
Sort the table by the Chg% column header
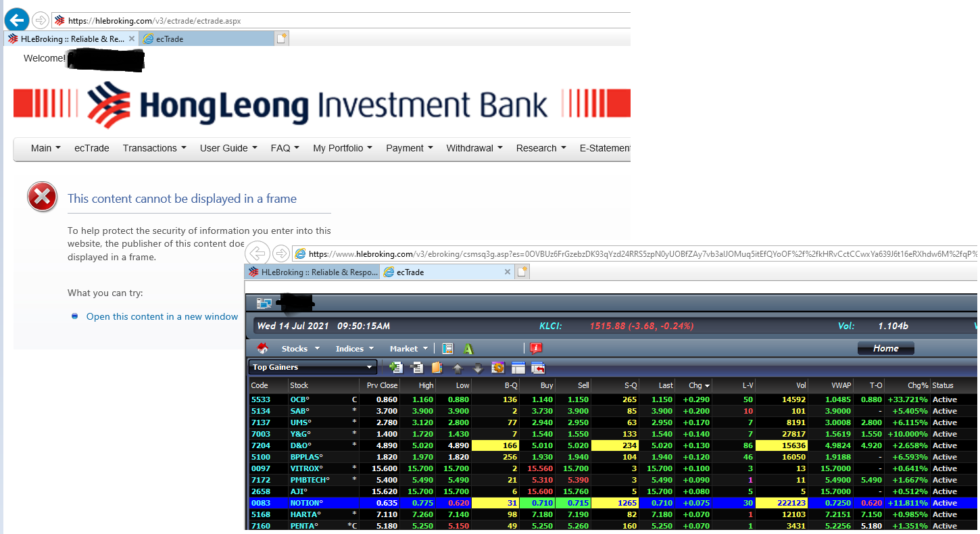tap(907, 385)
